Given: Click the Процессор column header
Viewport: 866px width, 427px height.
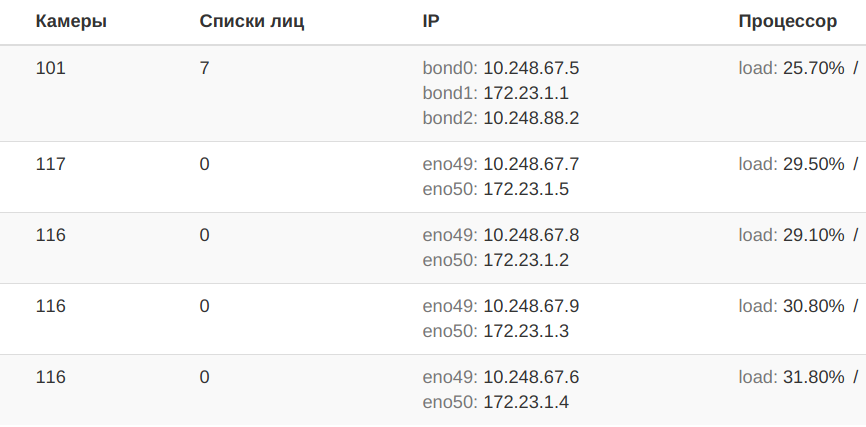Looking at the screenshot, I should pyautogui.click(x=788, y=22).
